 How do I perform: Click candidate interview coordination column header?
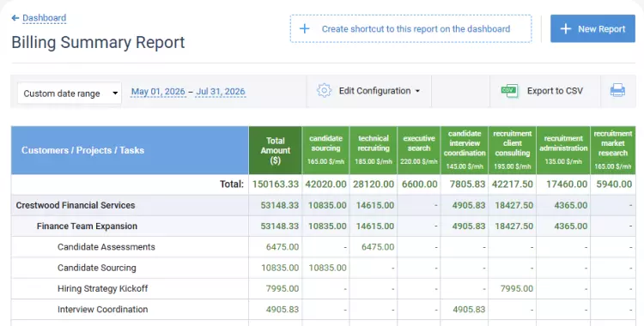(x=465, y=150)
